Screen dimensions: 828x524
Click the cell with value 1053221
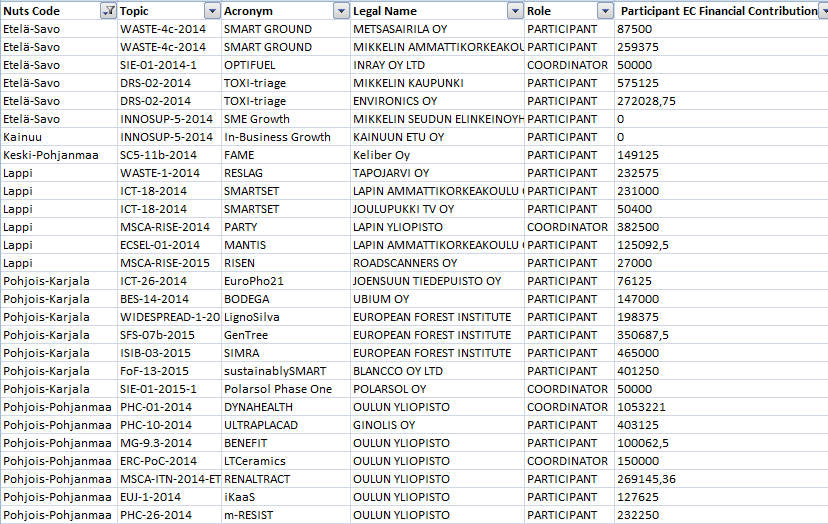pyautogui.click(x=721, y=407)
